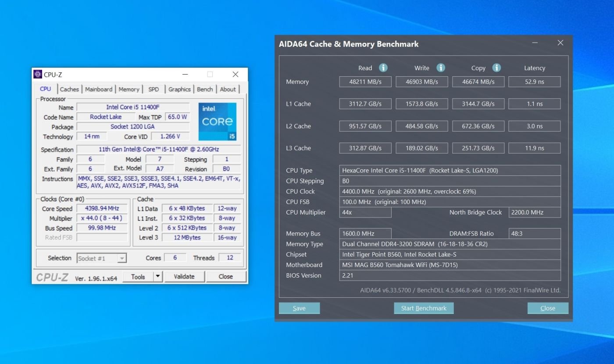Open the Tools dropdown arrow in CPU-Z
Image resolution: width=614 pixels, height=364 pixels.
click(x=158, y=276)
